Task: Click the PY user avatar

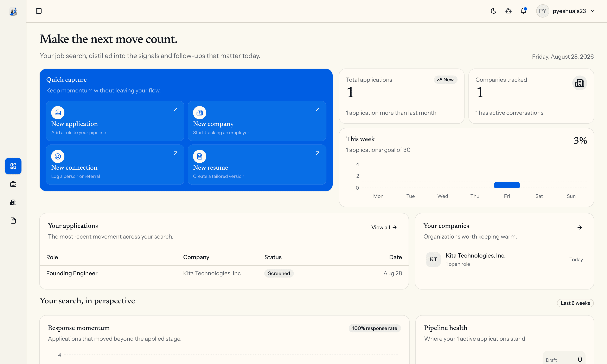Action: pyautogui.click(x=542, y=11)
